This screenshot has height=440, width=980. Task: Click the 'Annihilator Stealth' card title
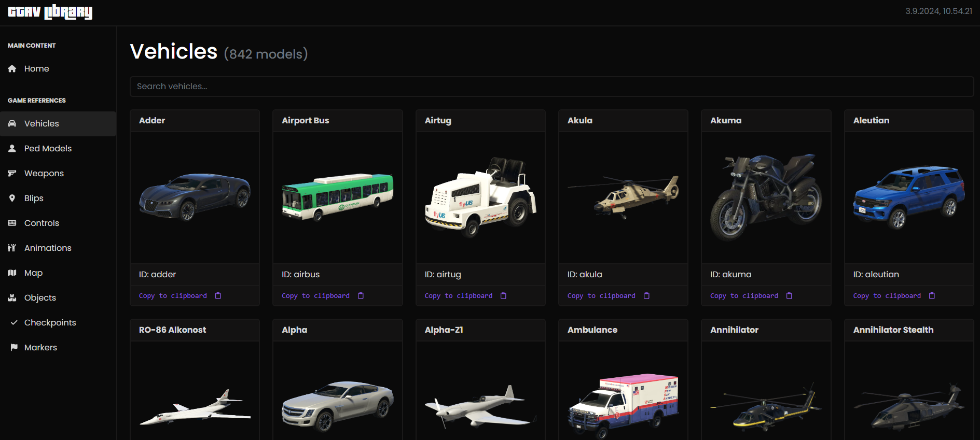pyautogui.click(x=893, y=330)
